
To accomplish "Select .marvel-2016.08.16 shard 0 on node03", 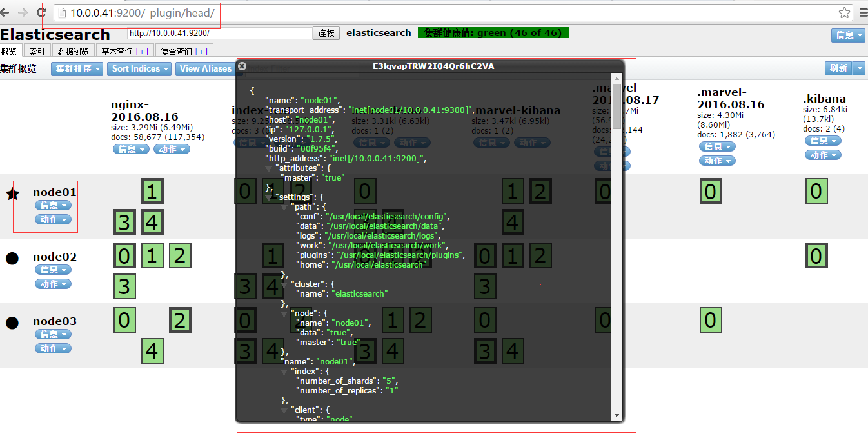I will click(x=711, y=320).
